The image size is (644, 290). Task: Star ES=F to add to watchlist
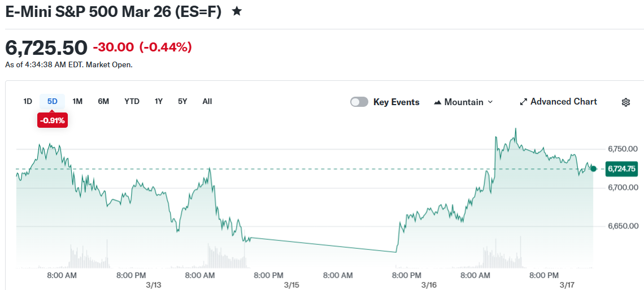(237, 11)
